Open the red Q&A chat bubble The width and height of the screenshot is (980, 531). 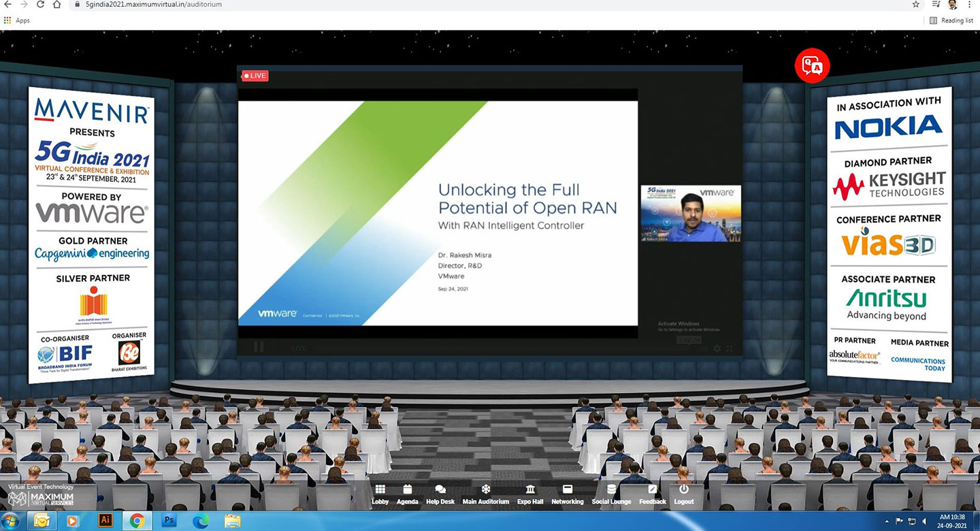[x=812, y=65]
